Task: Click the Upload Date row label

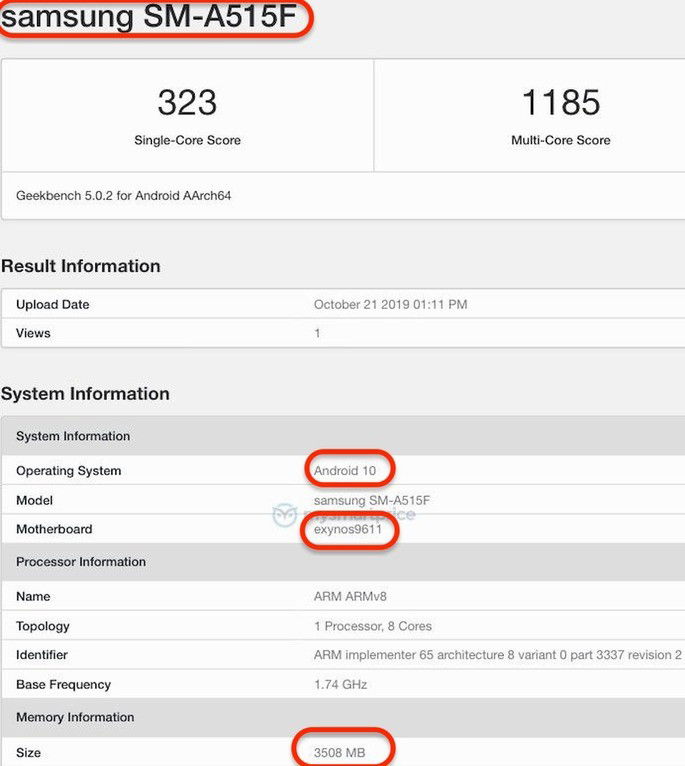Action: (52, 304)
